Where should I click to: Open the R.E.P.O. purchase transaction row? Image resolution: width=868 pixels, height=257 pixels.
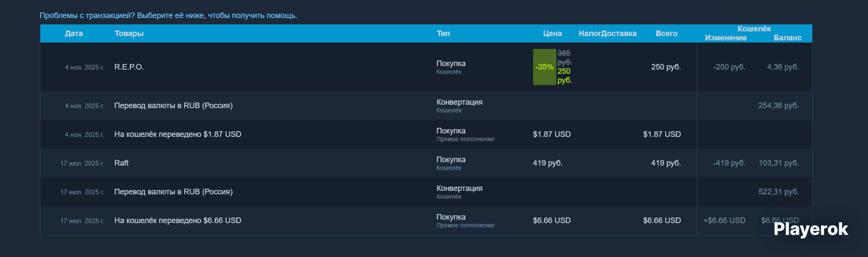(426, 67)
